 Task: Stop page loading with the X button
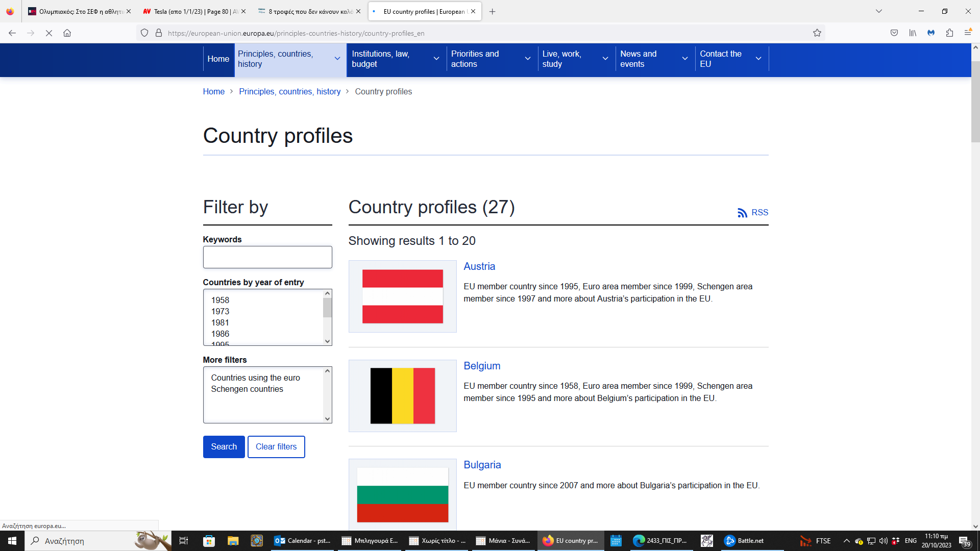(49, 33)
